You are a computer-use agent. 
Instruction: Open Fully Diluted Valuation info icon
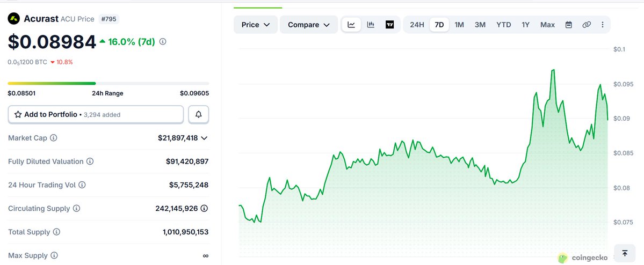pos(90,161)
